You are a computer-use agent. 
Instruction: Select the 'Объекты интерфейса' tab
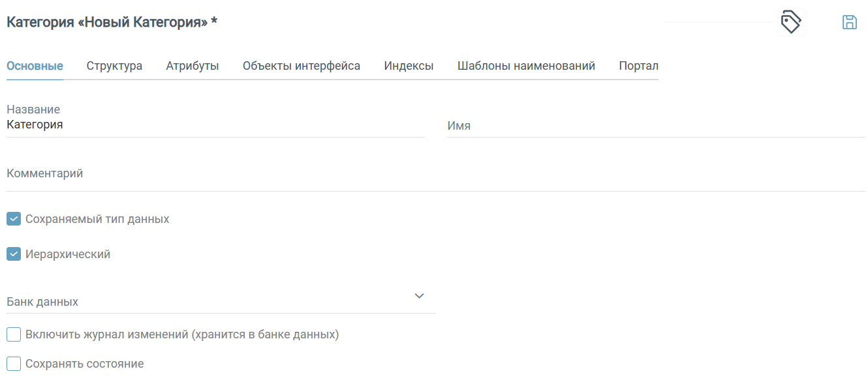pos(301,65)
